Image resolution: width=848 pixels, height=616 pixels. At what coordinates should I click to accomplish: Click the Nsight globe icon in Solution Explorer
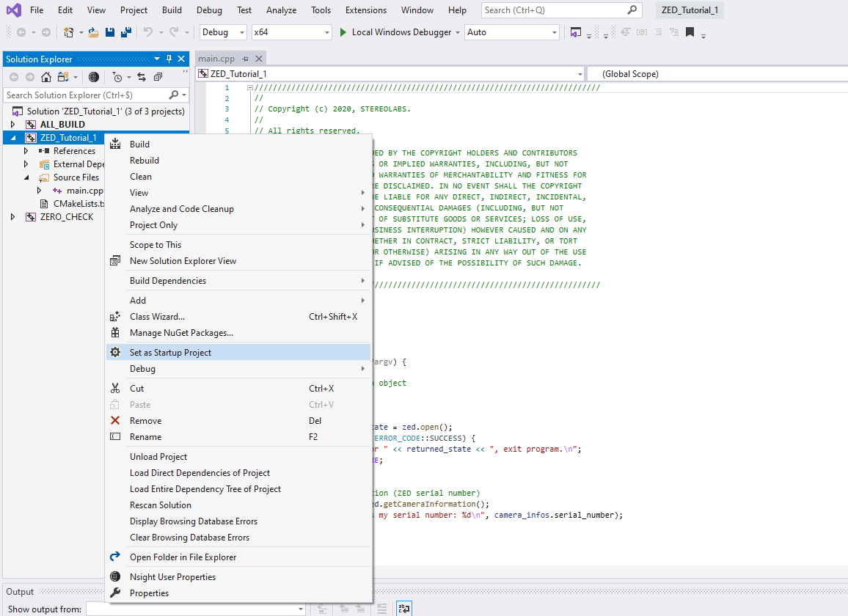coord(94,77)
